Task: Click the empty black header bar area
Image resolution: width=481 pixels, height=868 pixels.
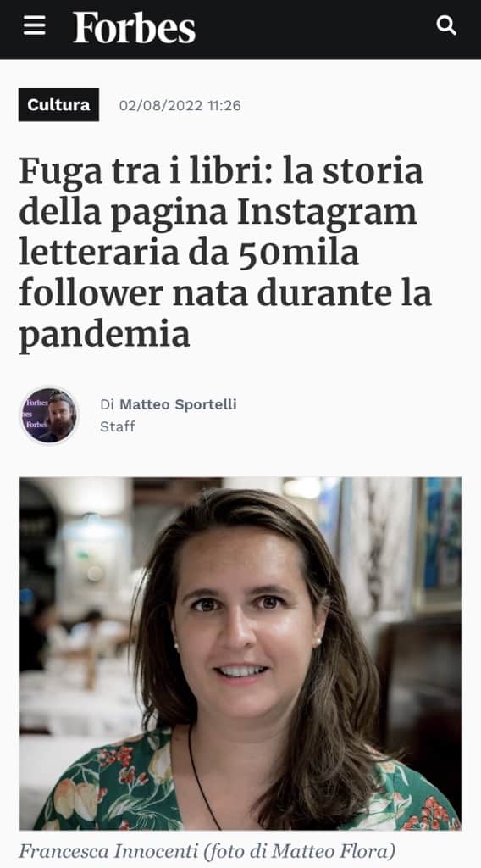Action: coord(315,28)
